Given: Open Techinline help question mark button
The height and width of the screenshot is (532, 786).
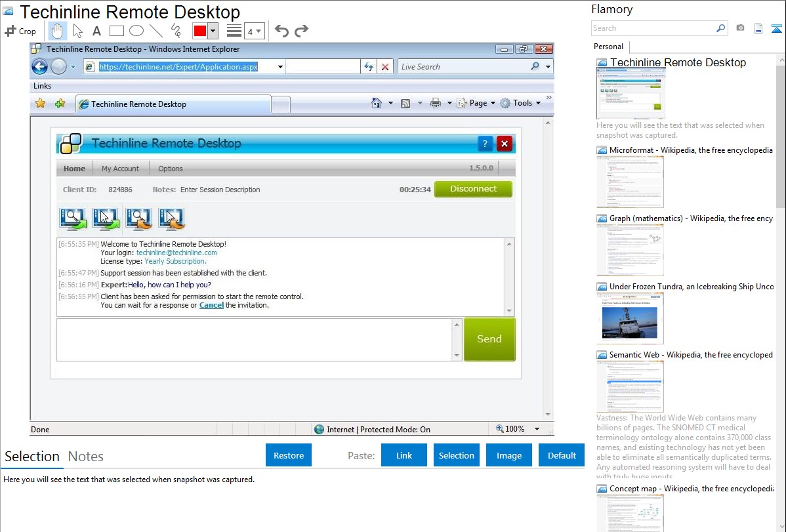Looking at the screenshot, I should click(485, 144).
